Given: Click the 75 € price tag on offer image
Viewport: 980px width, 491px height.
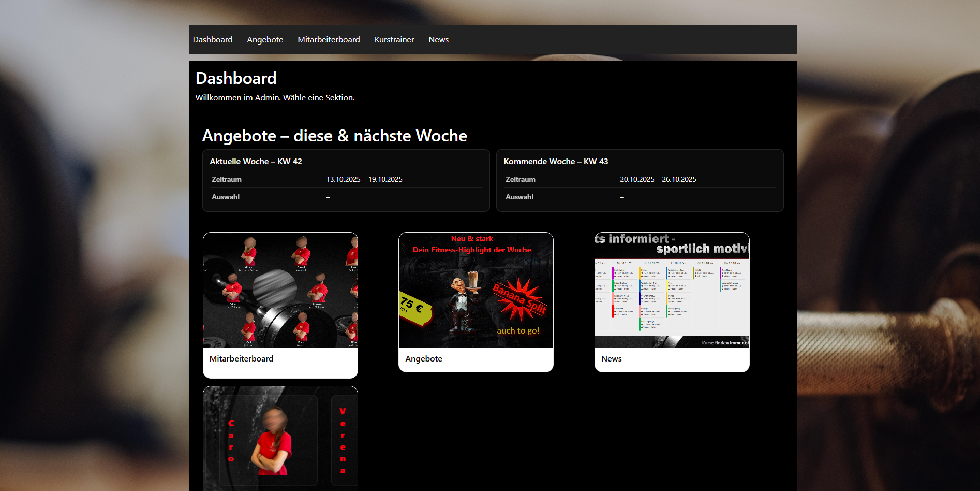Looking at the screenshot, I should 414,308.
